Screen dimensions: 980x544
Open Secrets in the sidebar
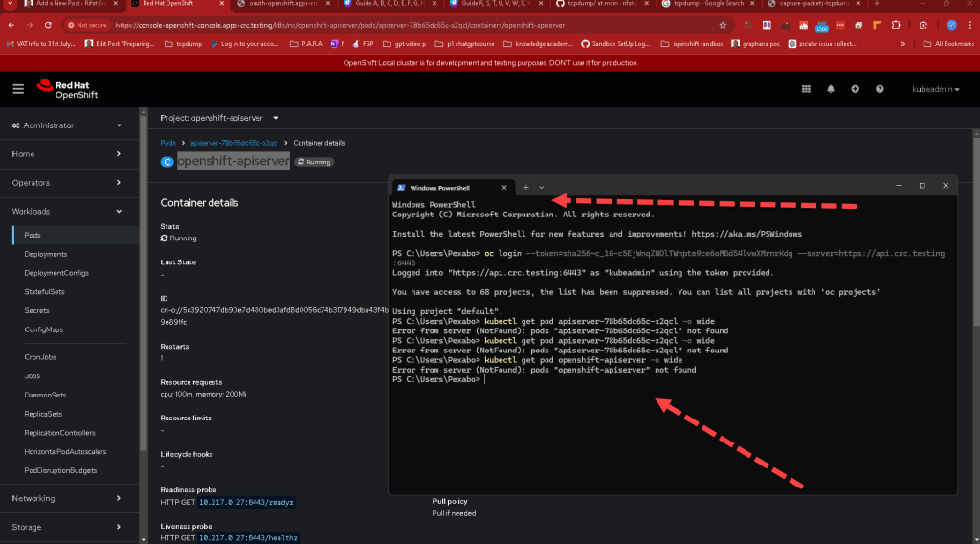tap(37, 310)
